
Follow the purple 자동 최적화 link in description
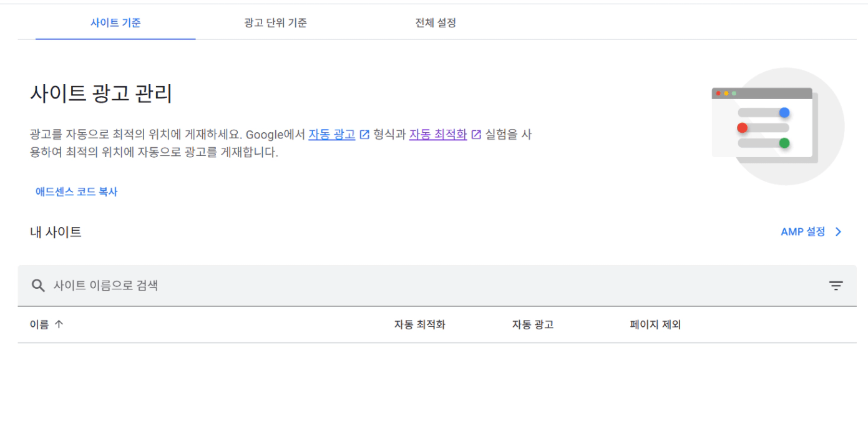437,134
